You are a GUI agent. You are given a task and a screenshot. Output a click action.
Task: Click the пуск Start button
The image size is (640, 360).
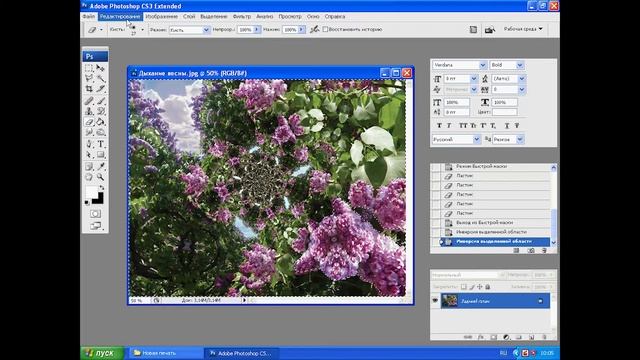pos(102,353)
